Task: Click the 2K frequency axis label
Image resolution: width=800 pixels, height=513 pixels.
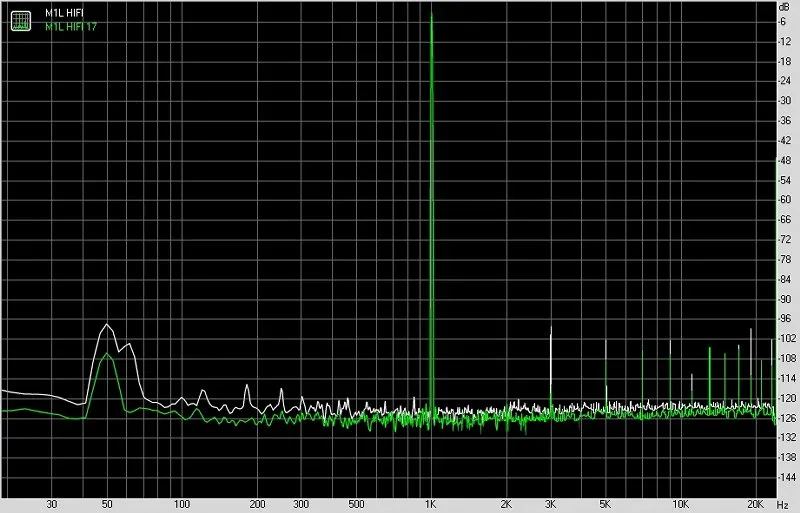Action: click(x=506, y=504)
